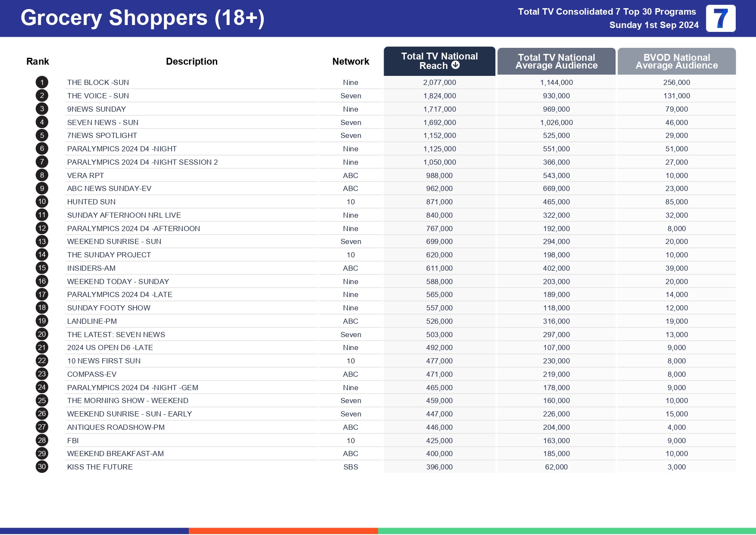
Task: Click HUNTED SUN reach value 871,000
Action: pos(439,202)
